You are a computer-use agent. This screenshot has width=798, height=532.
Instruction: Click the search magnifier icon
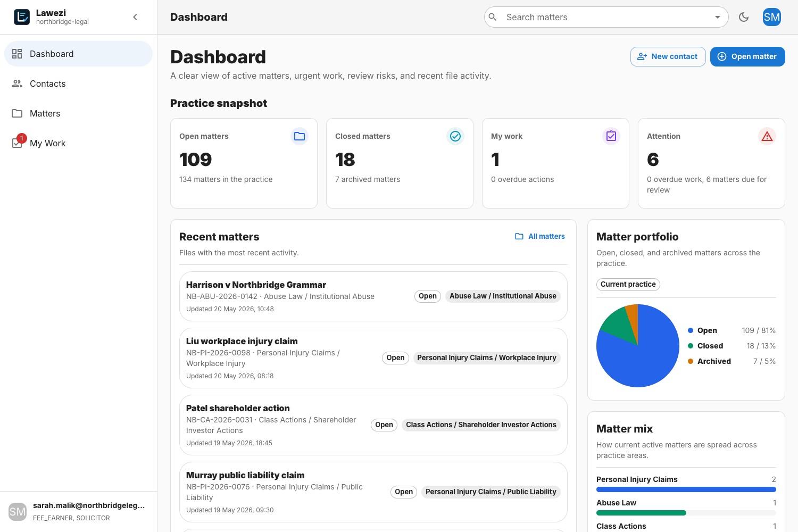point(493,17)
